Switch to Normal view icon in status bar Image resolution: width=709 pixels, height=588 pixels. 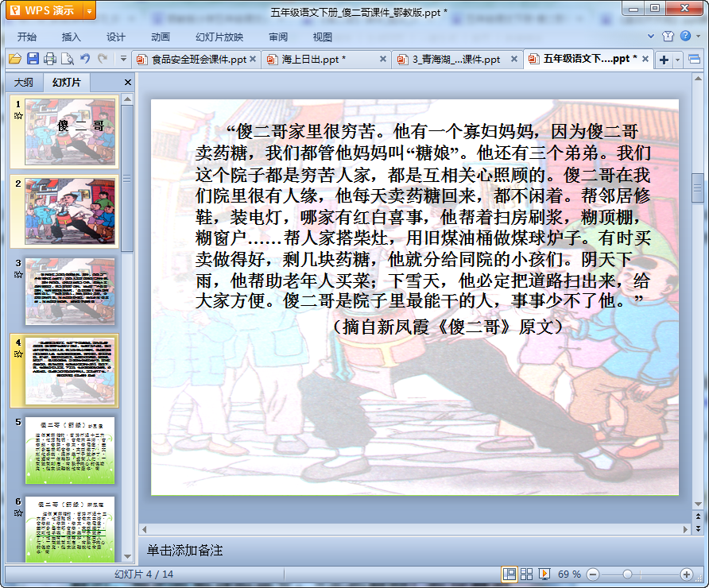tap(509, 574)
